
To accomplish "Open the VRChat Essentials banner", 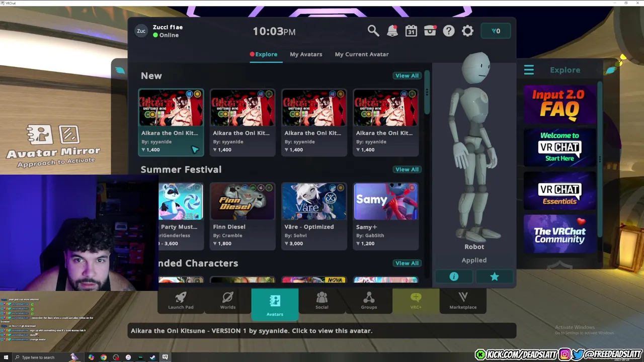I will click(x=559, y=191).
